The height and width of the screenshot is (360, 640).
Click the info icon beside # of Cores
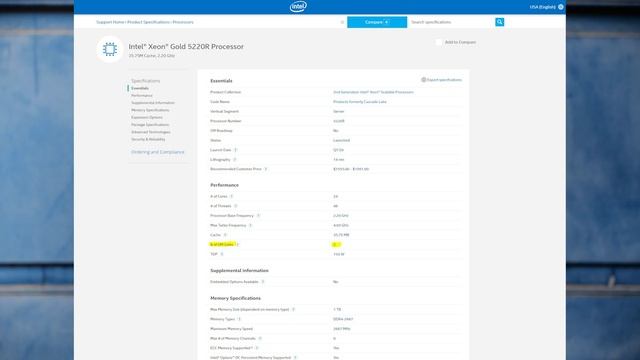click(231, 196)
